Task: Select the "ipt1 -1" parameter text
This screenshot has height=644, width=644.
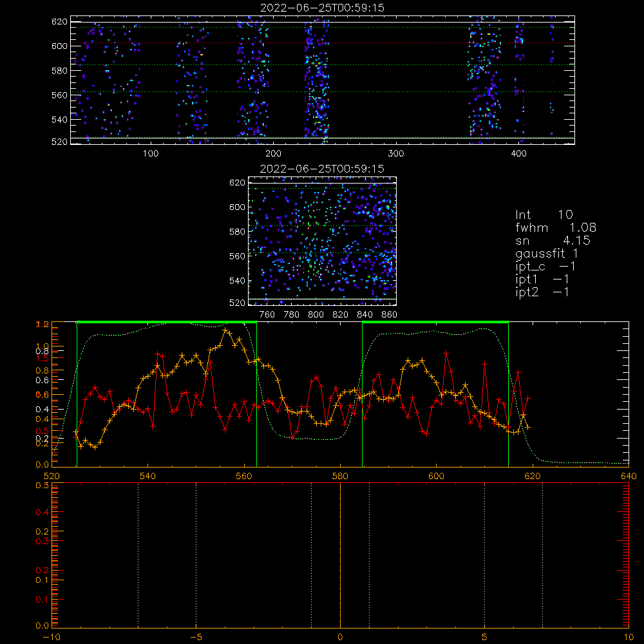Action: tap(542, 279)
